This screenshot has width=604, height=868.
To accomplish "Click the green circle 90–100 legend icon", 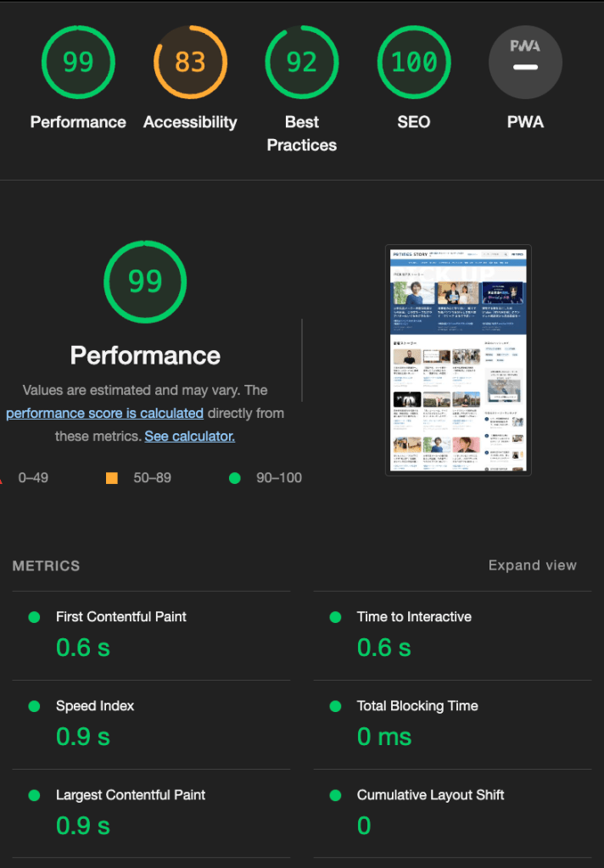I will [235, 478].
